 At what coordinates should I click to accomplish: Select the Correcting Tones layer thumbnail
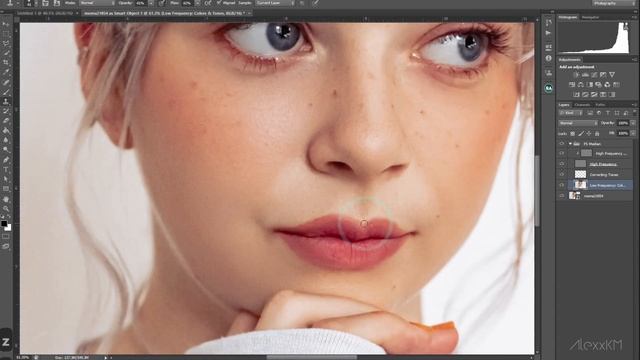(580, 175)
